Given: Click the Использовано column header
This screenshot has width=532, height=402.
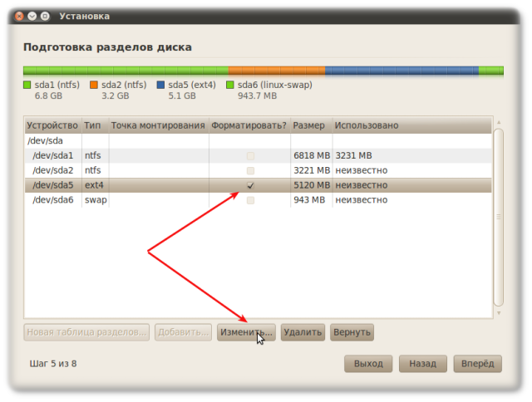Looking at the screenshot, I should coord(366,125).
